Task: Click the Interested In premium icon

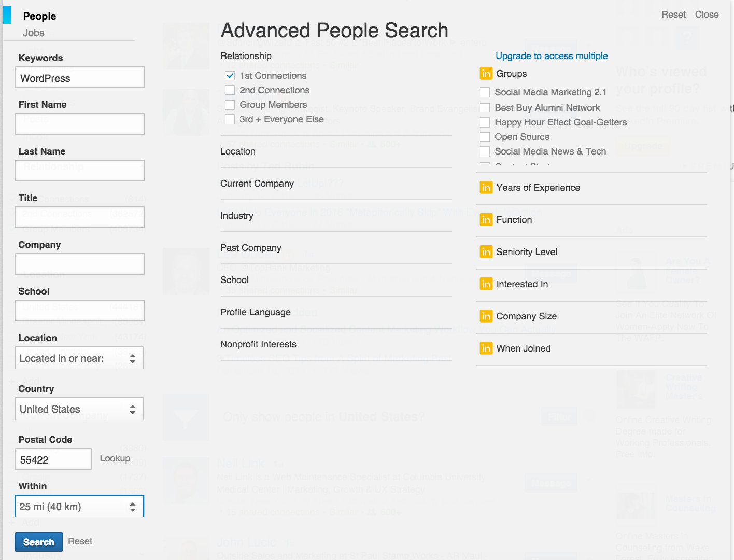Action: pyautogui.click(x=486, y=284)
